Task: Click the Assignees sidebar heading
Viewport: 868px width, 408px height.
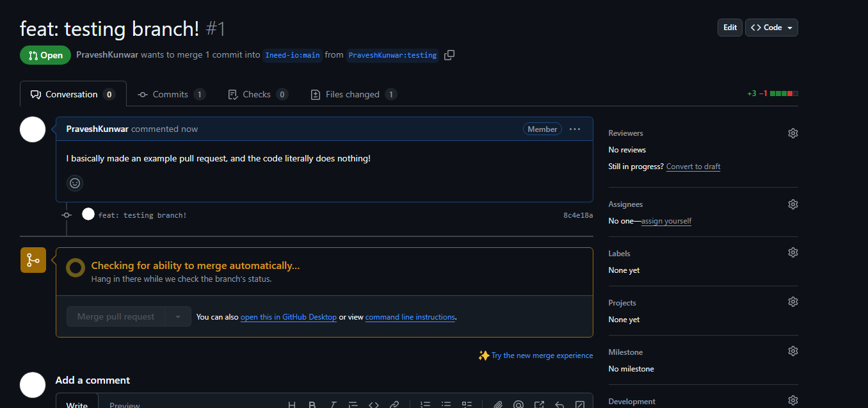Action: [625, 204]
